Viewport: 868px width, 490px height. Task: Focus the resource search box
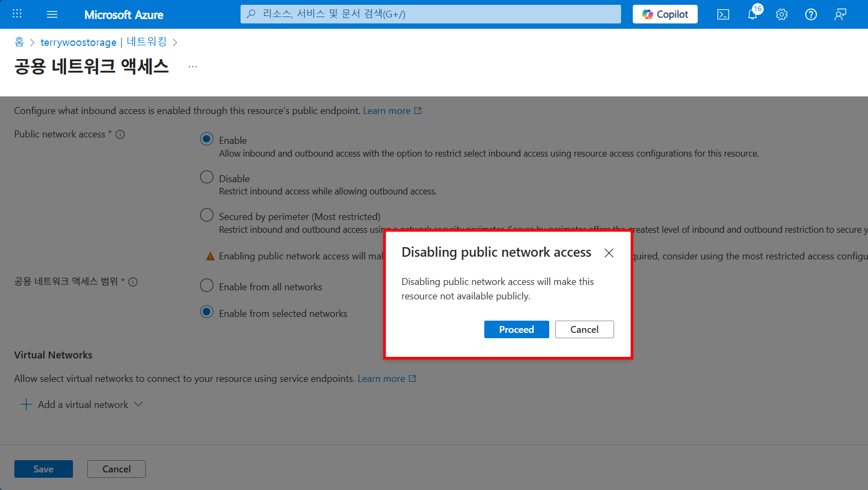(x=431, y=14)
